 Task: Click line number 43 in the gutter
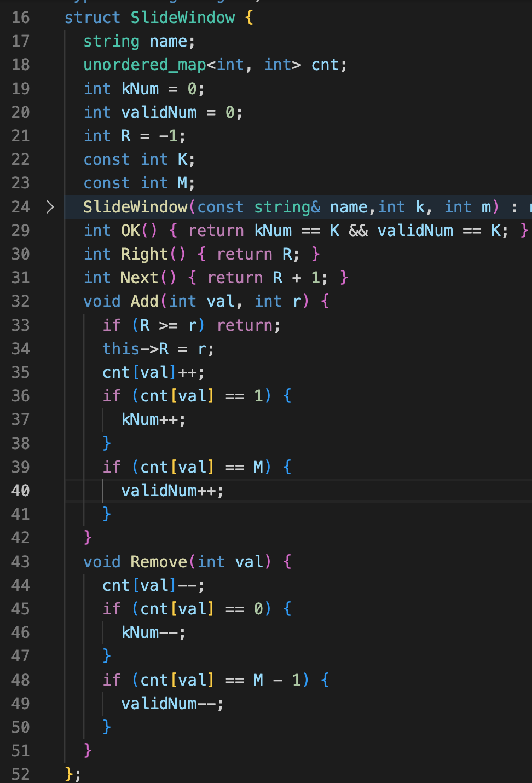pos(21,562)
